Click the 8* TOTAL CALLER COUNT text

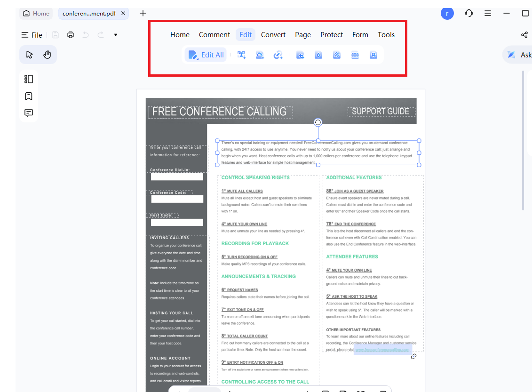[x=245, y=336]
